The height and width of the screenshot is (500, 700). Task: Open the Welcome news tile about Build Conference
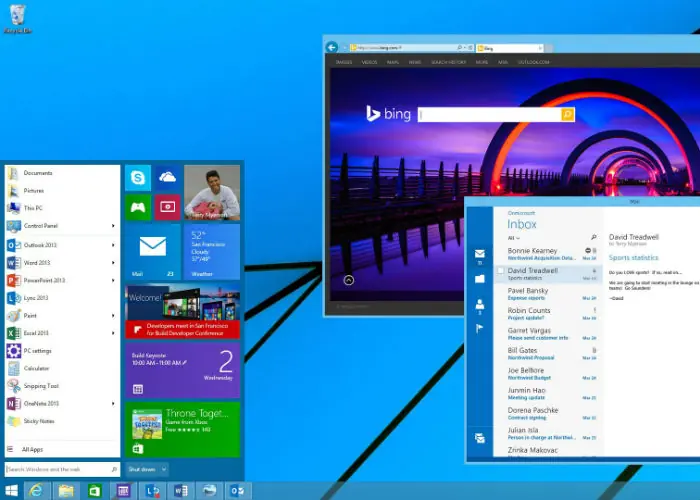[x=183, y=311]
